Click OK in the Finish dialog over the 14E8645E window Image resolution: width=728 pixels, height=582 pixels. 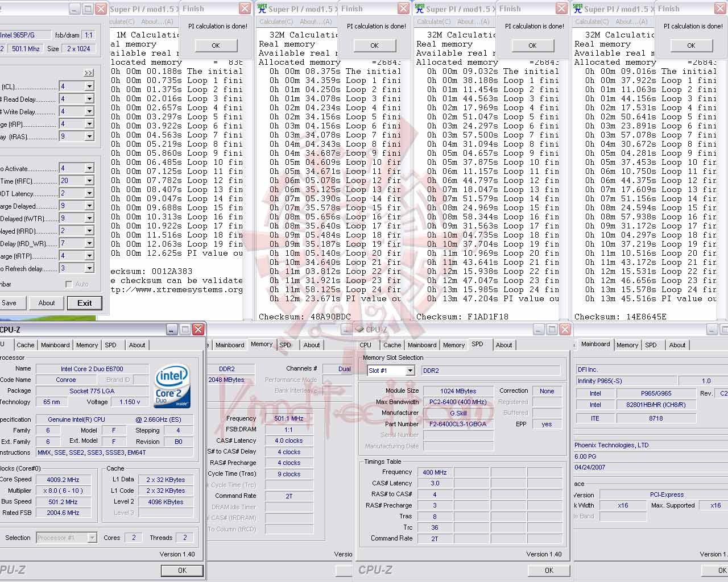691,45
